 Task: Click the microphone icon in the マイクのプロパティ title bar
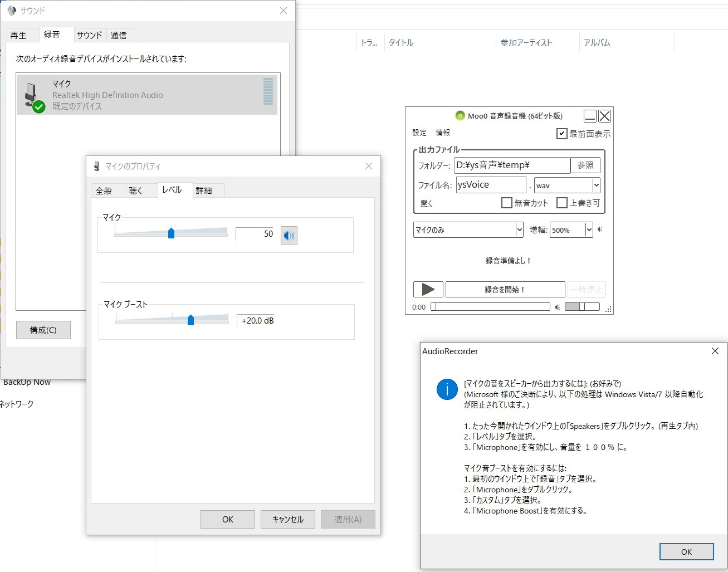point(97,166)
